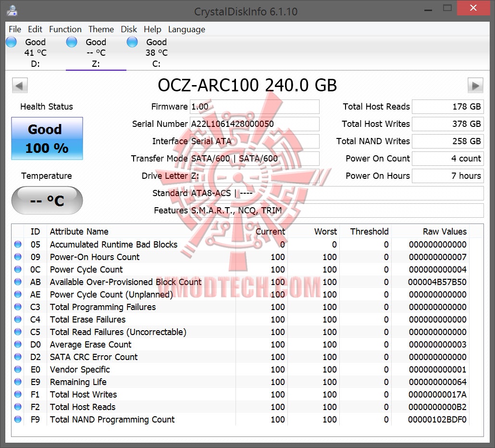Click the Good 100 % health status button
The height and width of the screenshot is (448, 495).
47,138
